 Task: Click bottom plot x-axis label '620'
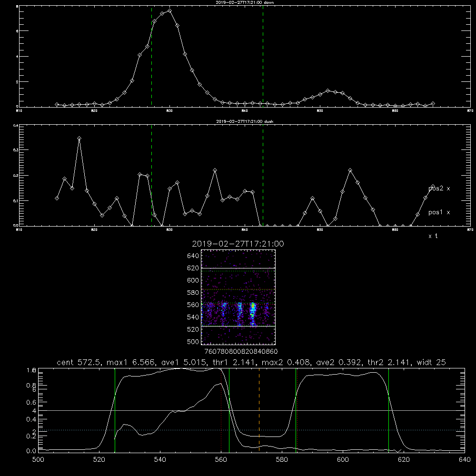(x=404, y=460)
